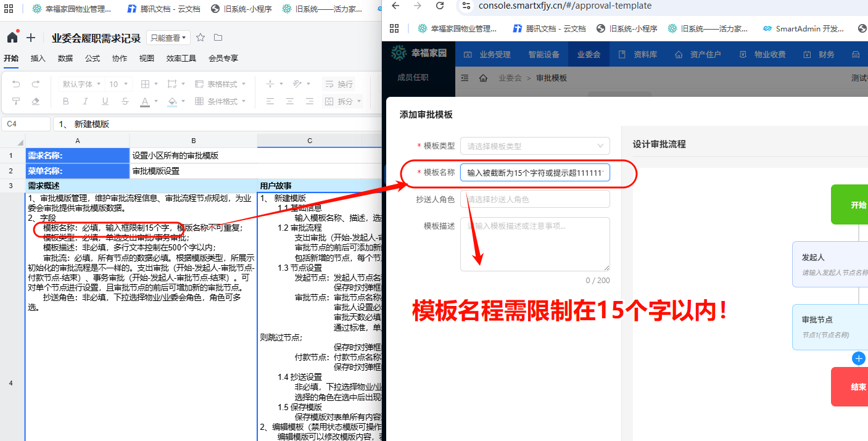Viewport: 868px width, 441px height.
Task: Click the 换行 (wrap text) icon
Action: [339, 84]
